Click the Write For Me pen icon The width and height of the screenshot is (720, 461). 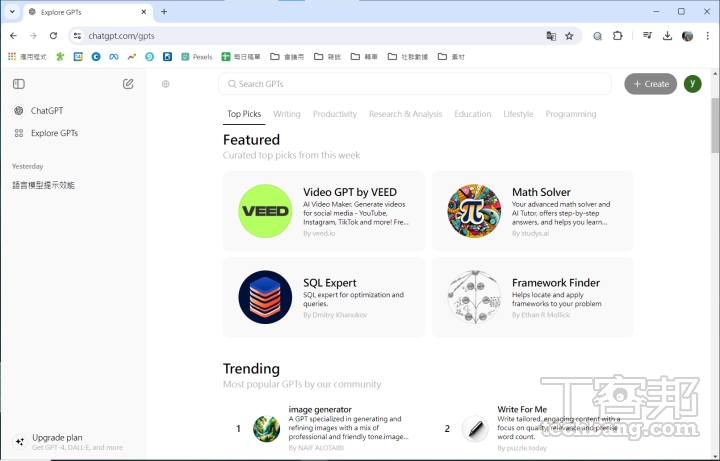pos(475,428)
